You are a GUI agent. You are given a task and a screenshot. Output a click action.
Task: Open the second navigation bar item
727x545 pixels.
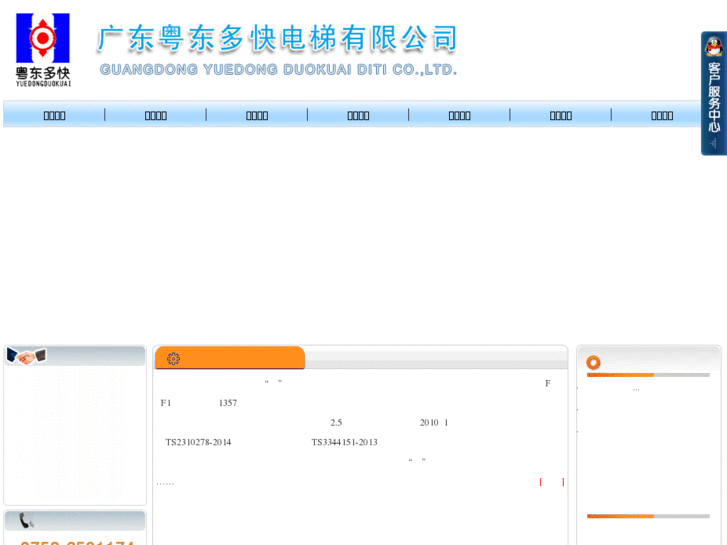(x=156, y=115)
